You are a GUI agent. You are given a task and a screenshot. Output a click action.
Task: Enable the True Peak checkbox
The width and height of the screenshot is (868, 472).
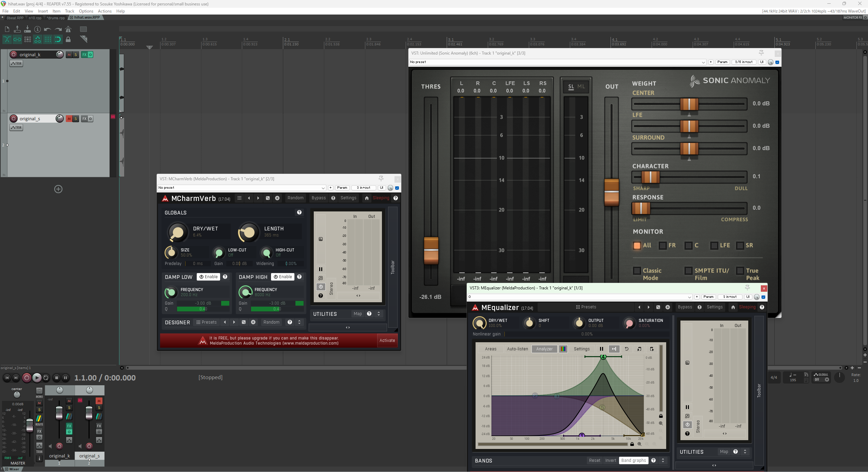pyautogui.click(x=740, y=271)
